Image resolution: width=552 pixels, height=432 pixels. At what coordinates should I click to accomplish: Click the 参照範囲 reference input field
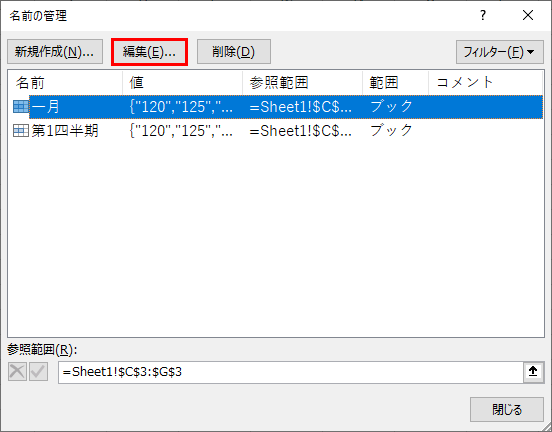point(291,372)
